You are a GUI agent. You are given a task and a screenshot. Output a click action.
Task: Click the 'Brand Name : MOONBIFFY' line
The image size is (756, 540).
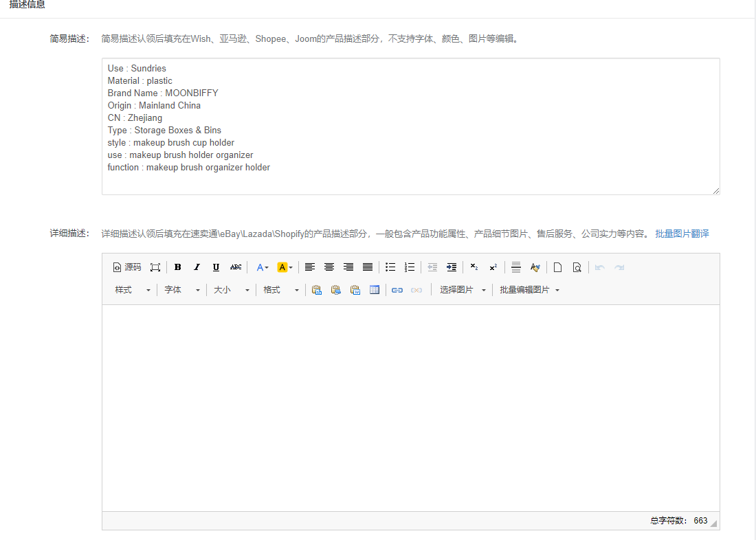click(x=162, y=93)
